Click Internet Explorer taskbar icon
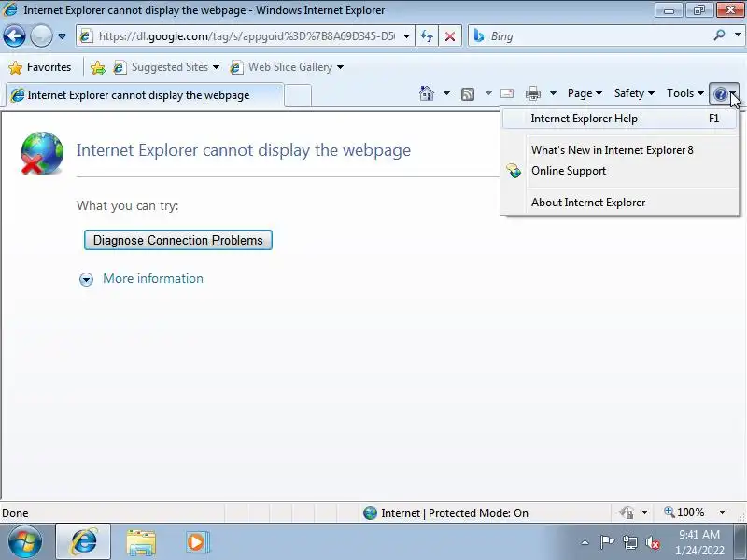 pyautogui.click(x=83, y=541)
